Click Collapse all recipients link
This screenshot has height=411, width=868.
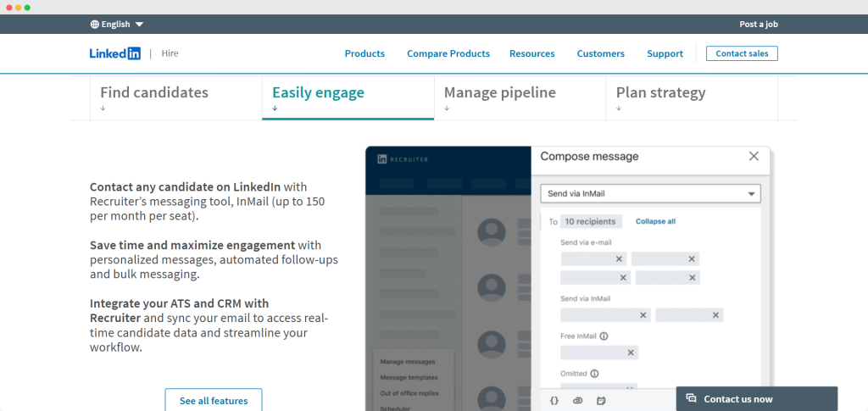coord(655,221)
